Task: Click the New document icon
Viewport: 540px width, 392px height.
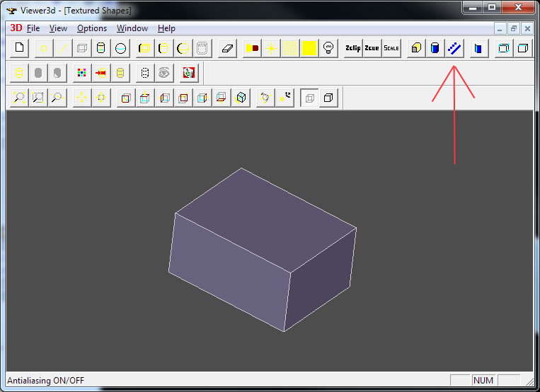Action: (x=20, y=48)
